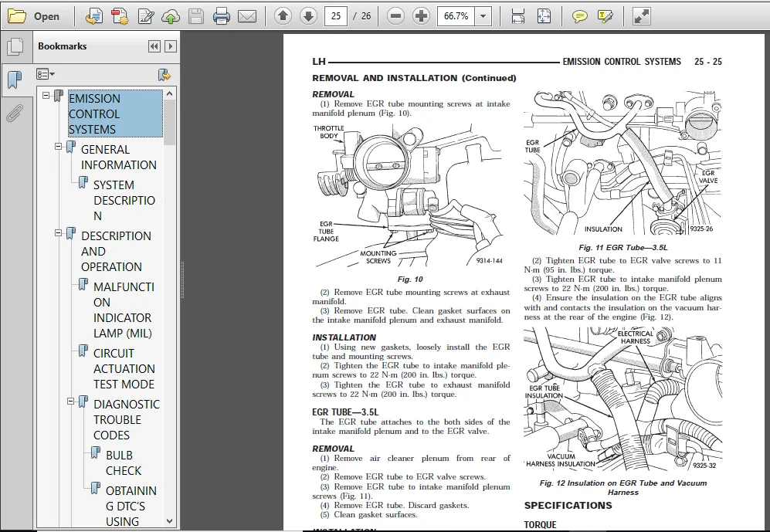Collapse the Bookmarks navigation pane
Viewport: 770px width, 532px height.
(154, 46)
